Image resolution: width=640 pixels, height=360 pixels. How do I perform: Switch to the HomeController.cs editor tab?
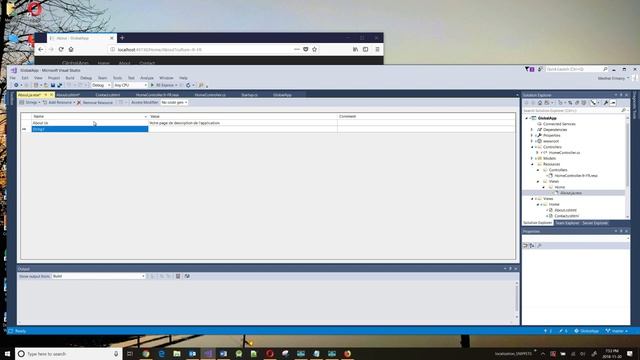pyautogui.click(x=210, y=95)
